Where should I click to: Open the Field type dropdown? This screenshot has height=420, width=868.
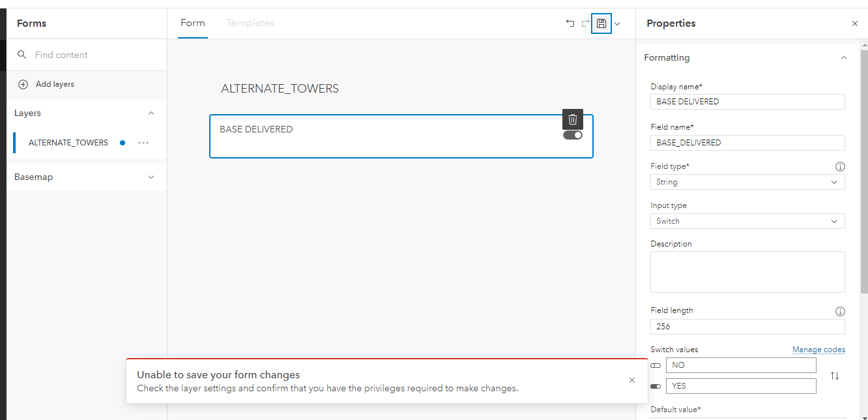click(747, 182)
